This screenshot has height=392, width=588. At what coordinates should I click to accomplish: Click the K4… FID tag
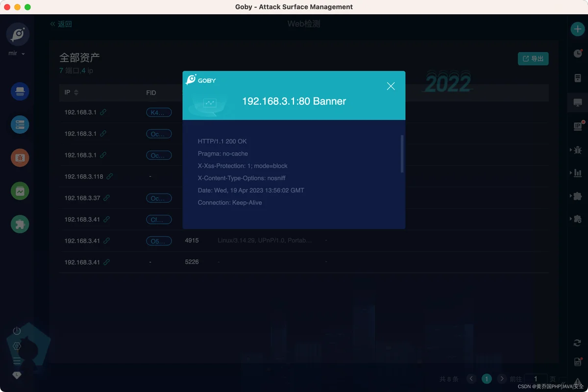coord(159,113)
